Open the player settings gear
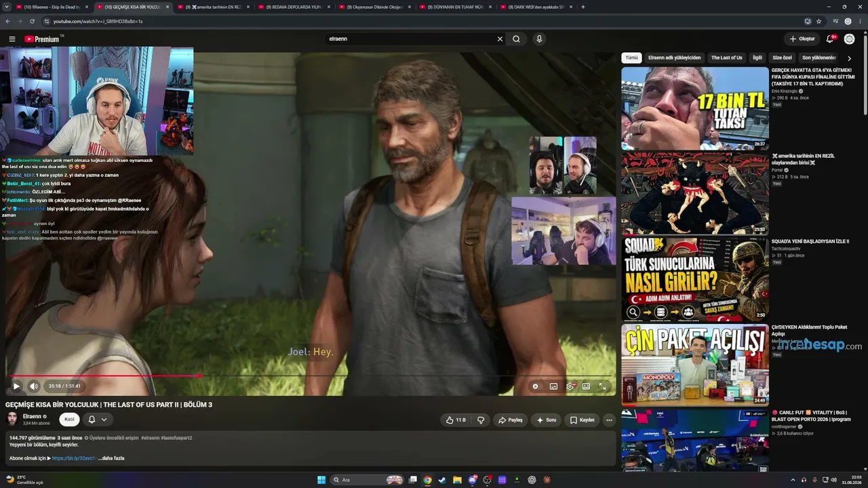This screenshot has width=868, height=488. coord(570,386)
